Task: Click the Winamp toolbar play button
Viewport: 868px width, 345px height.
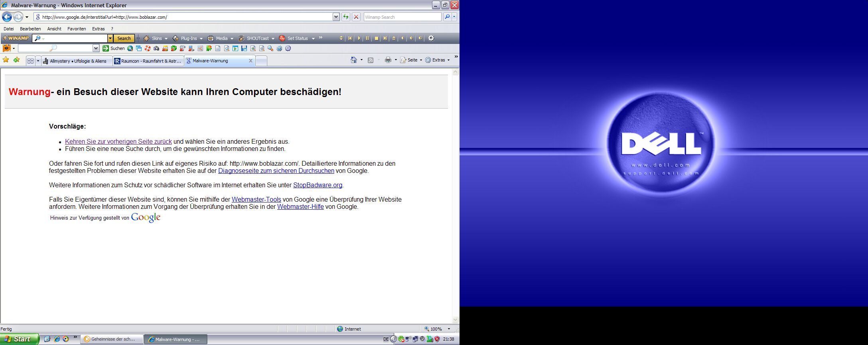Action: coord(359,38)
